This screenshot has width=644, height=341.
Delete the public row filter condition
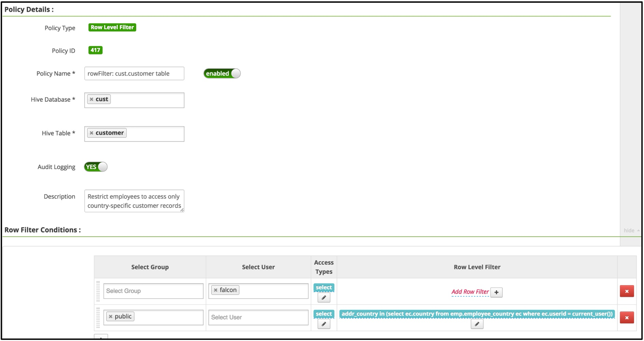(627, 318)
